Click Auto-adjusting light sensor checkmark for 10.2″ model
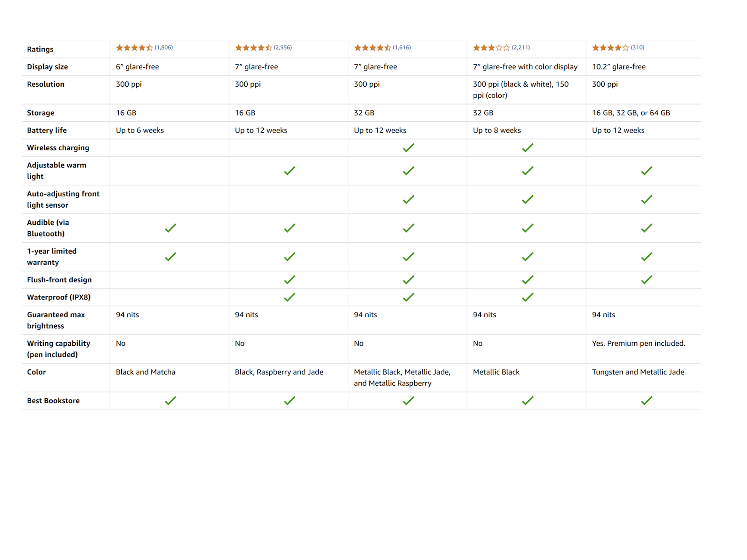The image size is (747, 560). [x=647, y=199]
